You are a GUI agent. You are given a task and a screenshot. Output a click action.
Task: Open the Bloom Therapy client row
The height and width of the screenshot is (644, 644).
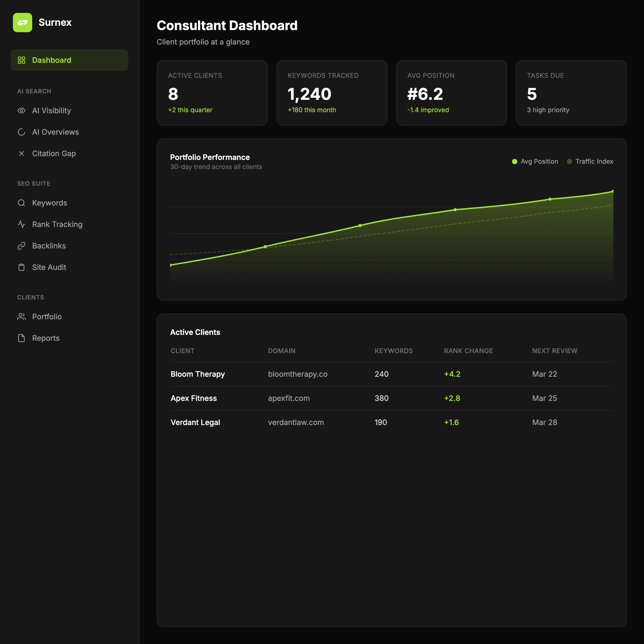(198, 374)
